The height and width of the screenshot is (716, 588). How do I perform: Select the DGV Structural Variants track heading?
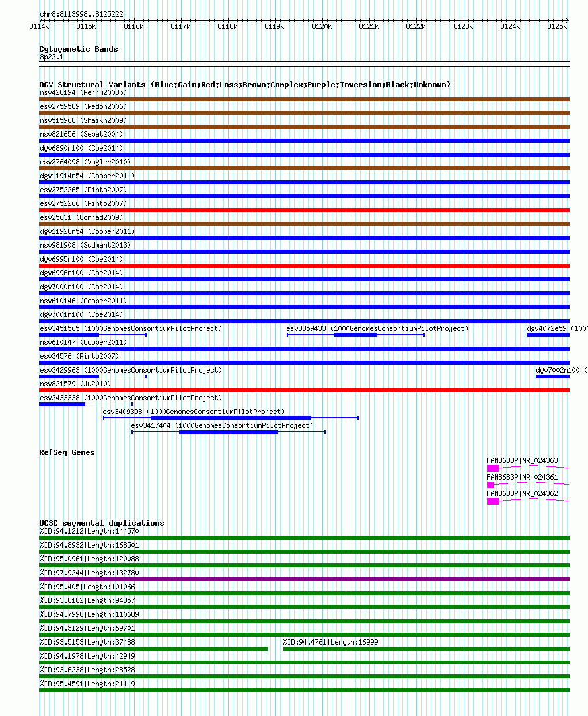tap(245, 85)
